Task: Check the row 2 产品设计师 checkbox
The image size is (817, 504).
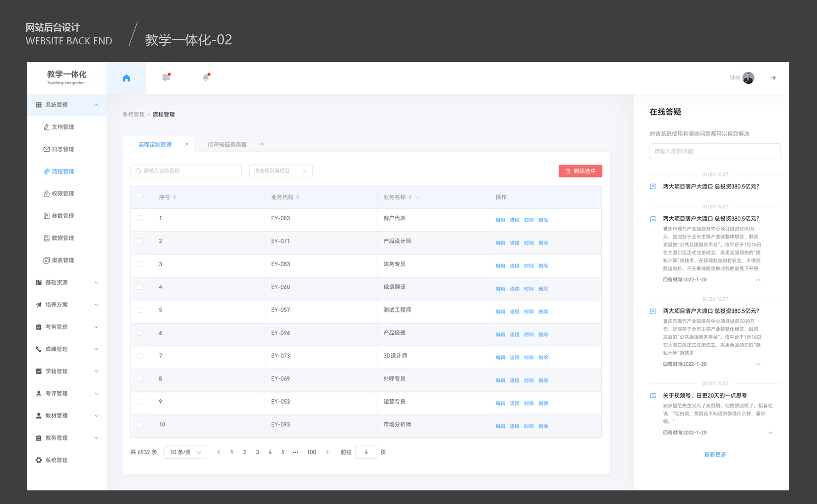Action: click(140, 241)
